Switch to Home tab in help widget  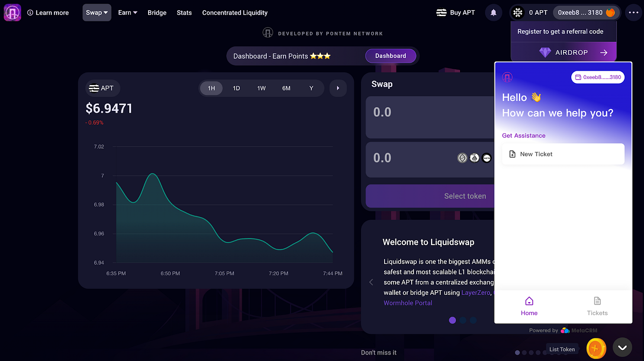(x=529, y=306)
